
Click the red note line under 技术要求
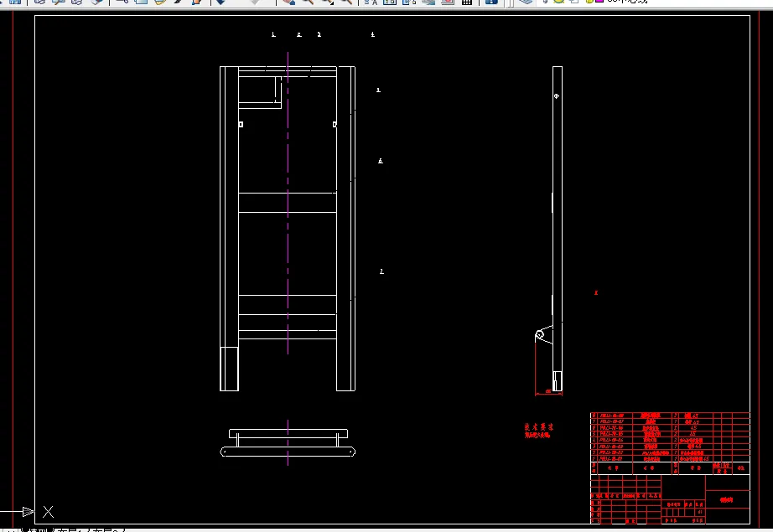(537, 436)
